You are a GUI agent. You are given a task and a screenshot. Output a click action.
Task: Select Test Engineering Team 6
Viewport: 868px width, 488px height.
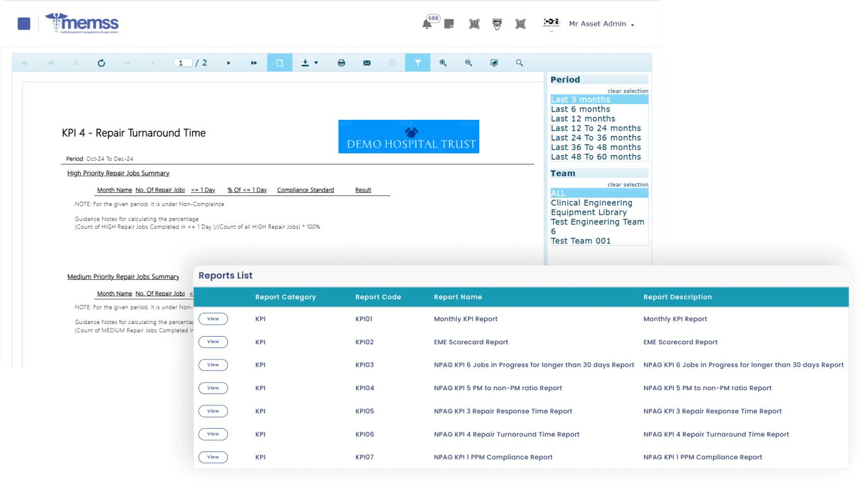pyautogui.click(x=599, y=226)
